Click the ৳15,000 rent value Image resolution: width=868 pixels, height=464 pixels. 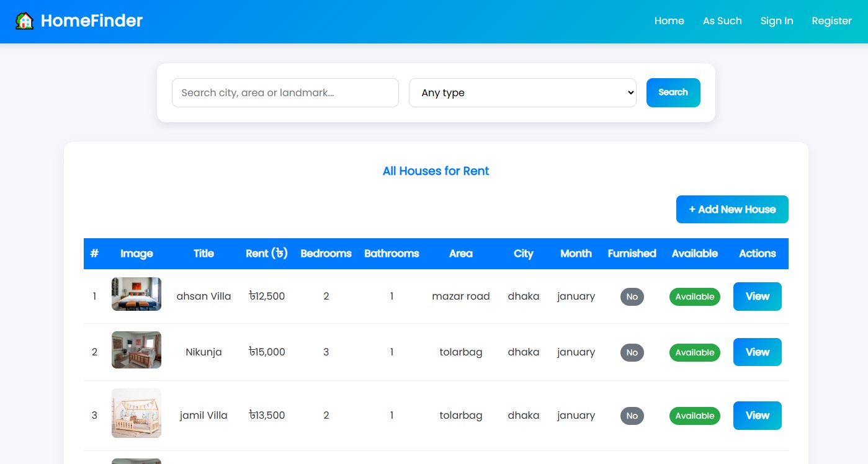(267, 352)
